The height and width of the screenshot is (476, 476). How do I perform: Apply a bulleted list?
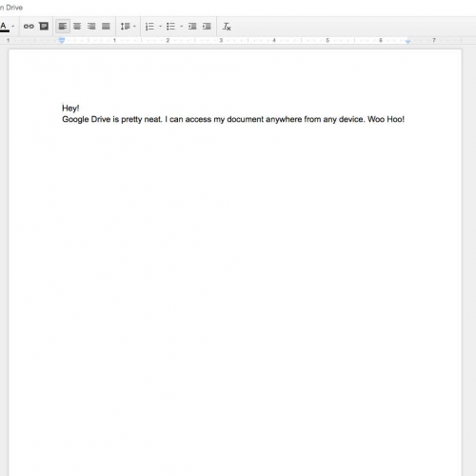point(170,27)
